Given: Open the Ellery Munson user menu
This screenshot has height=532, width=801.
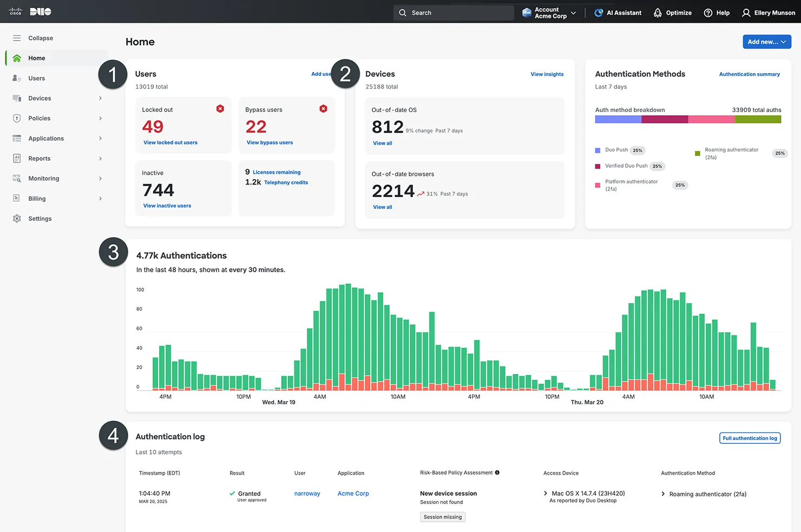Looking at the screenshot, I should tap(768, 12).
